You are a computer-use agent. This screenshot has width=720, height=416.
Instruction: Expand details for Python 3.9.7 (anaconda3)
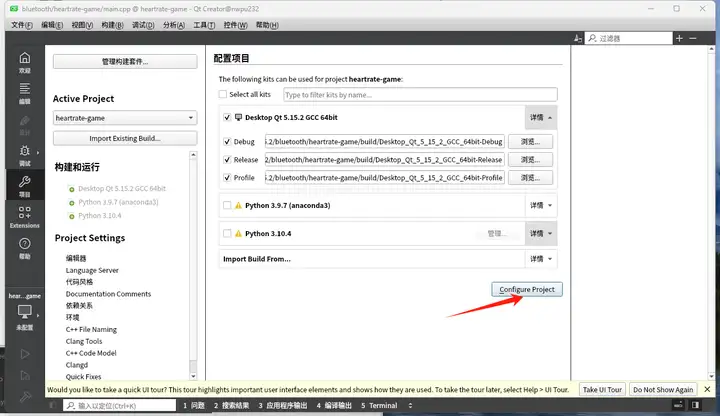click(541, 205)
